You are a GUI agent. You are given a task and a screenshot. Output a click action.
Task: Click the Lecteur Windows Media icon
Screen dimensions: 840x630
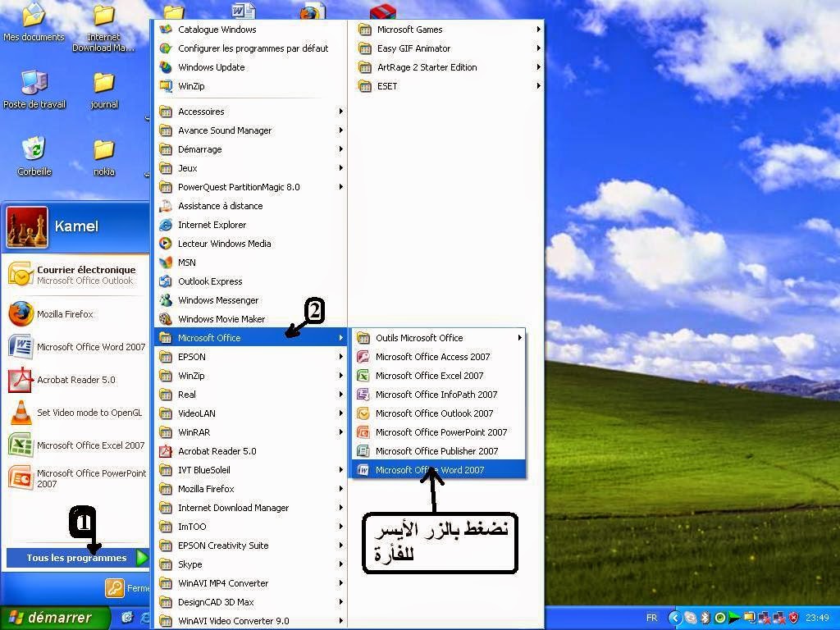166,244
